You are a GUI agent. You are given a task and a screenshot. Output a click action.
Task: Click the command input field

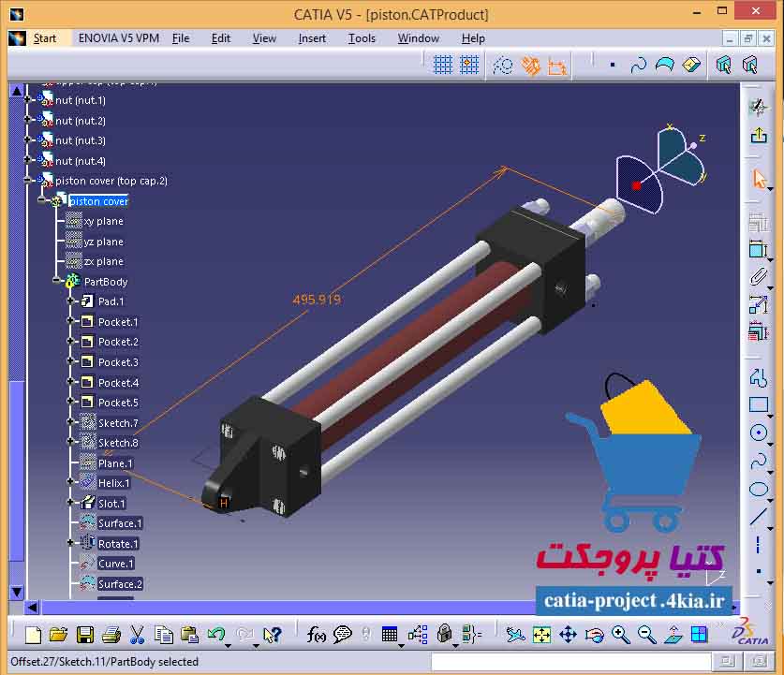571,662
